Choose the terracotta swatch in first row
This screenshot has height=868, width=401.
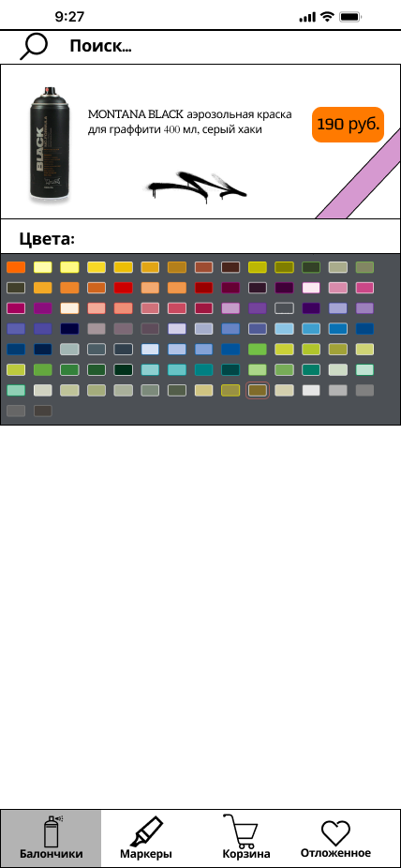[x=204, y=267]
